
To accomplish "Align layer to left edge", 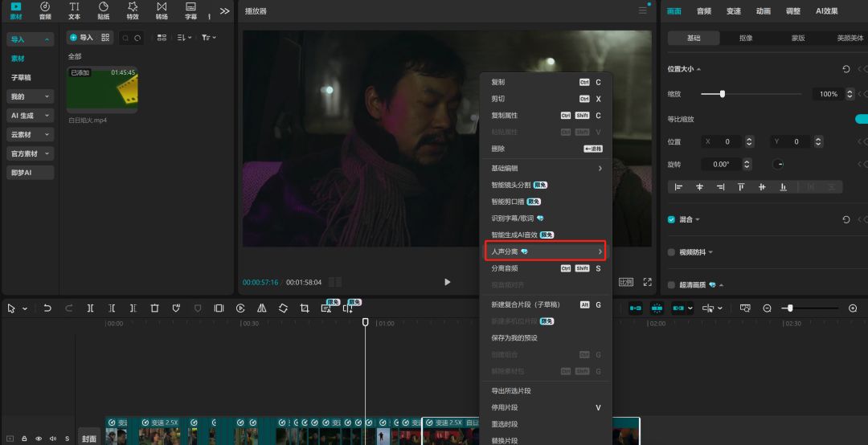I will pos(678,187).
